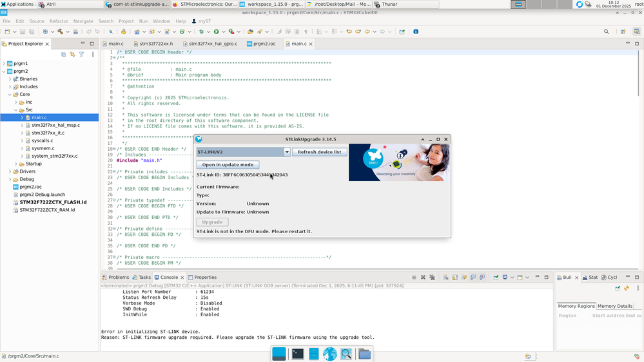Viewport: 644px width, 362px height.
Task: Click the blue information icon in toolbar
Action: pyautogui.click(x=416, y=32)
